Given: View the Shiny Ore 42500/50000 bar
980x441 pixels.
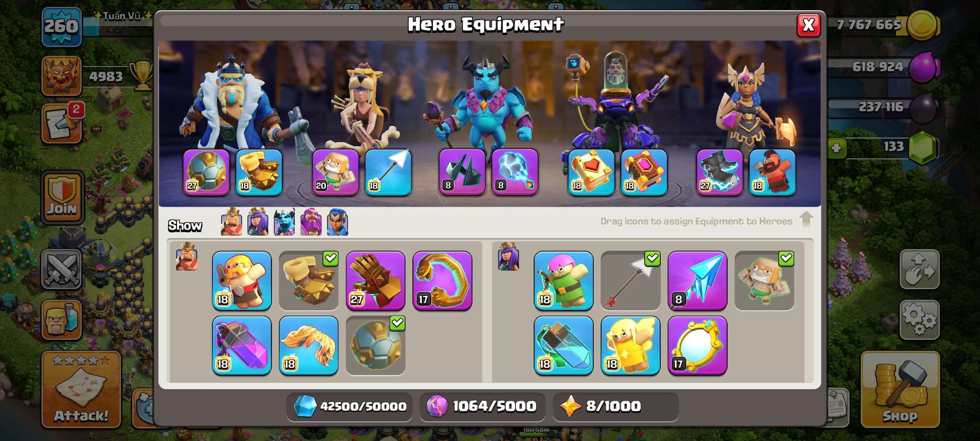Looking at the screenshot, I should pyautogui.click(x=350, y=407).
